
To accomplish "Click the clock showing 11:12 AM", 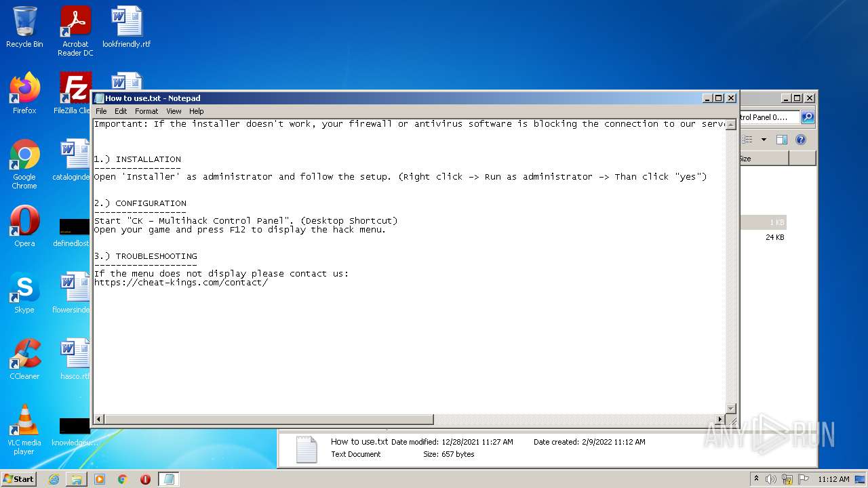I will pos(833,479).
